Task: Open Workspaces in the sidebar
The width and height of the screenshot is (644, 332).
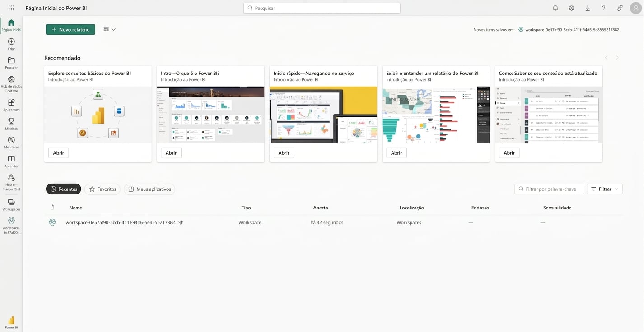Action: pos(11,205)
